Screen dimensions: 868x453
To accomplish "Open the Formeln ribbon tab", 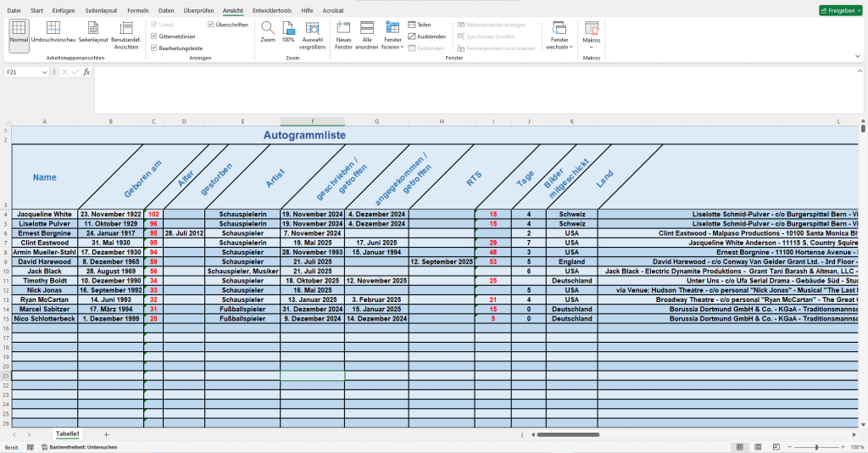I will [x=137, y=10].
